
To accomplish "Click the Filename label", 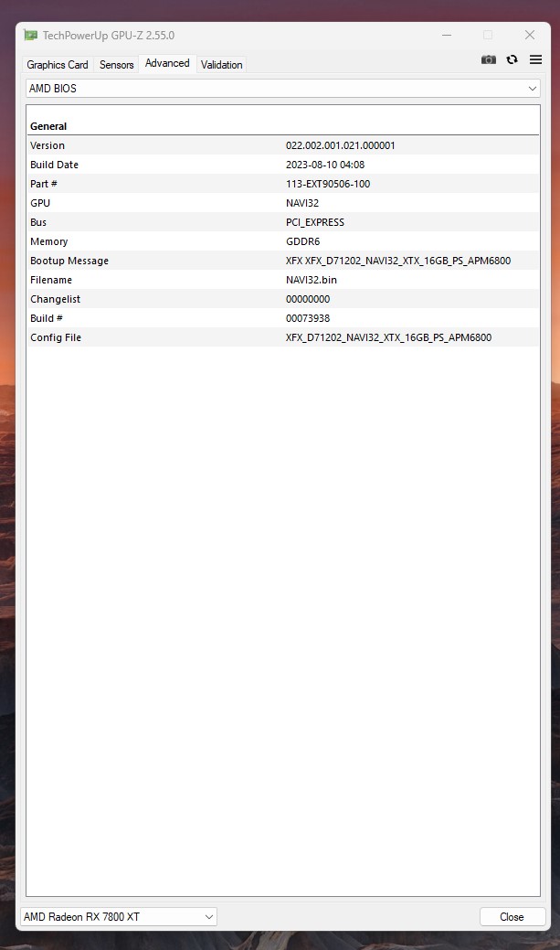I will tap(51, 280).
